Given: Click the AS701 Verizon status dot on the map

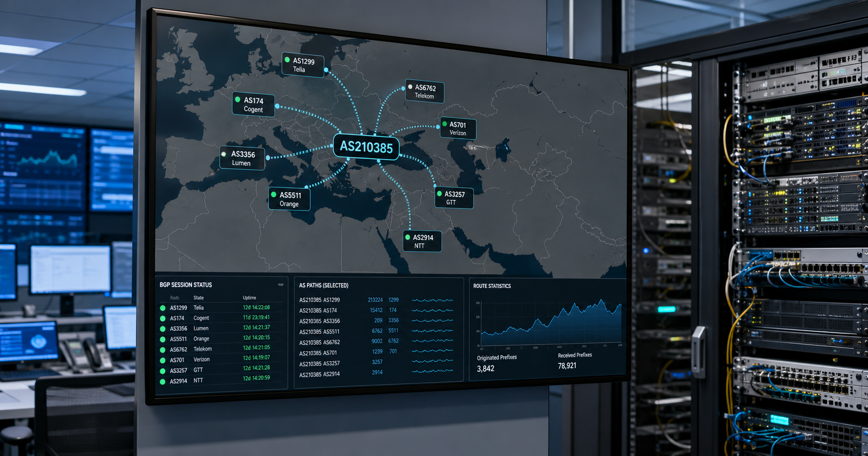Looking at the screenshot, I should tap(444, 124).
